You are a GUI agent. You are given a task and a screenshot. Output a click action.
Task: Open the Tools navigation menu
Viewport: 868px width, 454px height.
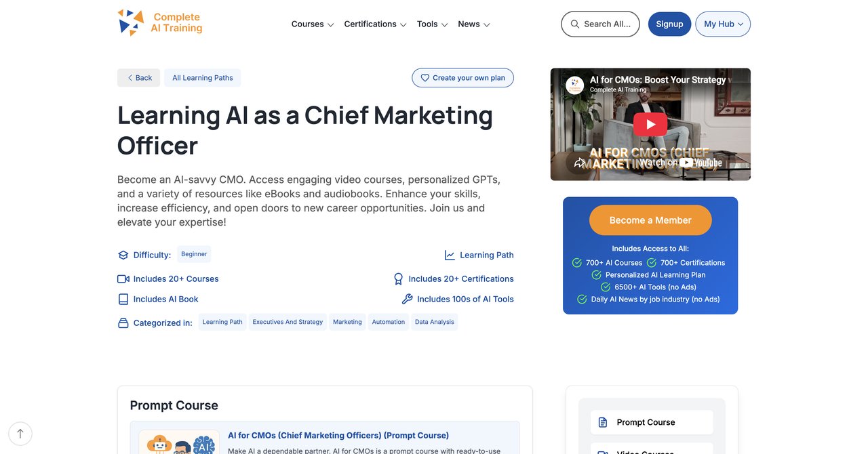click(432, 24)
